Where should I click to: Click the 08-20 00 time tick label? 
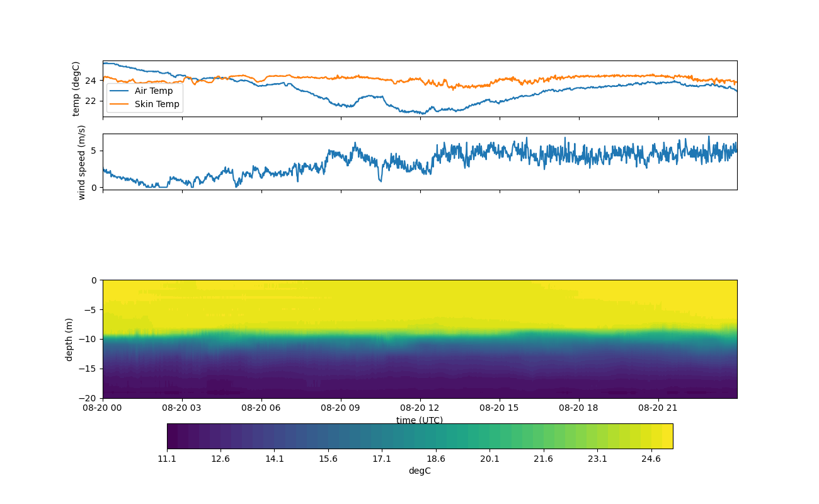click(x=103, y=408)
